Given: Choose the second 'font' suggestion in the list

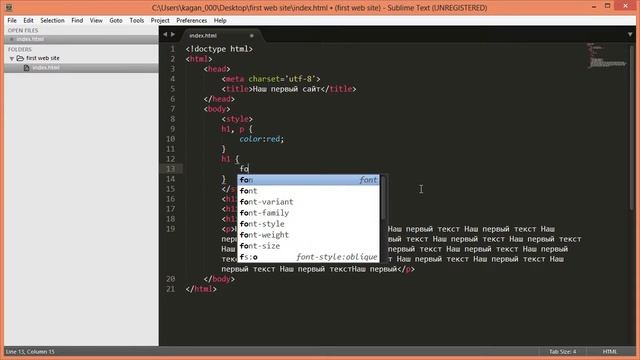Looking at the screenshot, I should coord(309,191).
